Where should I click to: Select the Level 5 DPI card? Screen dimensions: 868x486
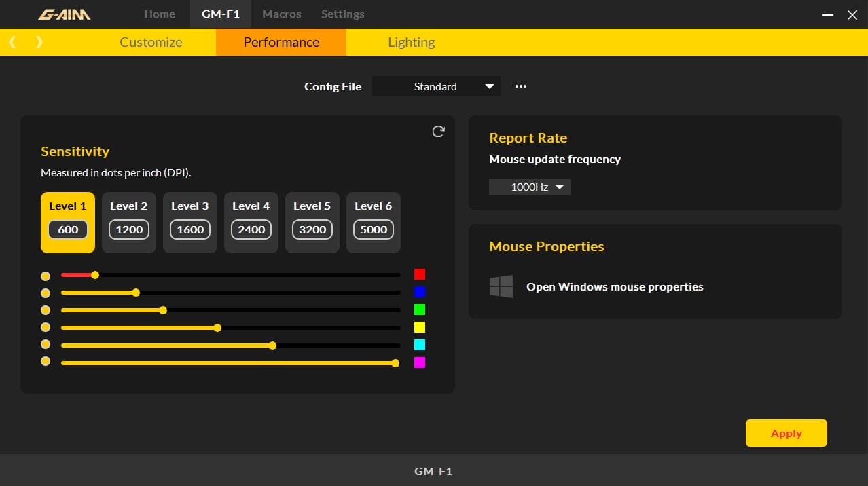[x=312, y=223]
